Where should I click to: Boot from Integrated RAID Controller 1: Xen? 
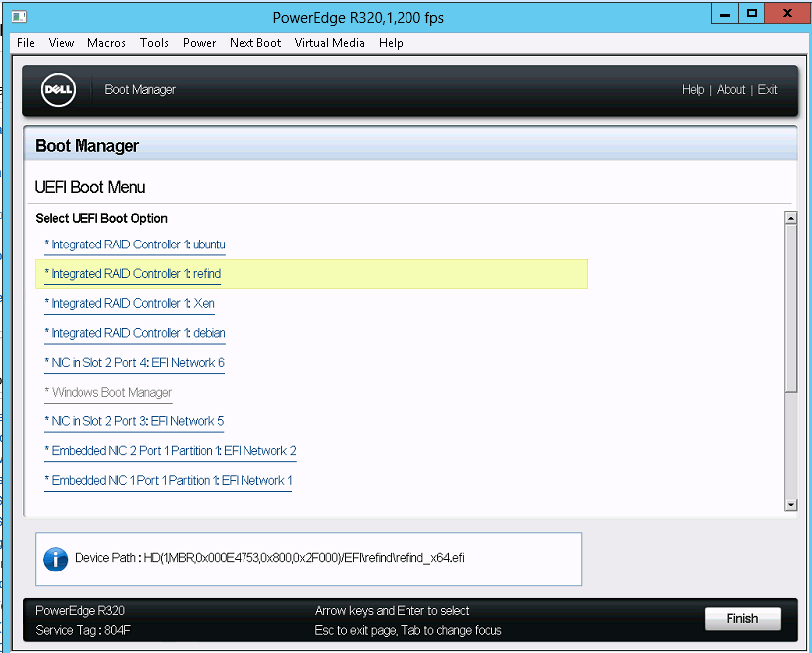coord(129,303)
